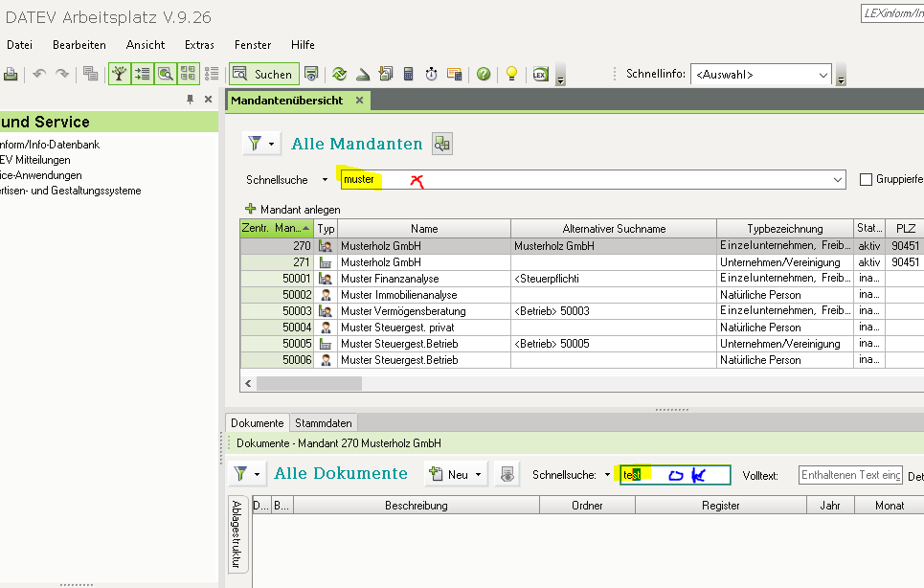
Task: Toggle the magnifier preview icon in toolbar
Action: coord(166,75)
